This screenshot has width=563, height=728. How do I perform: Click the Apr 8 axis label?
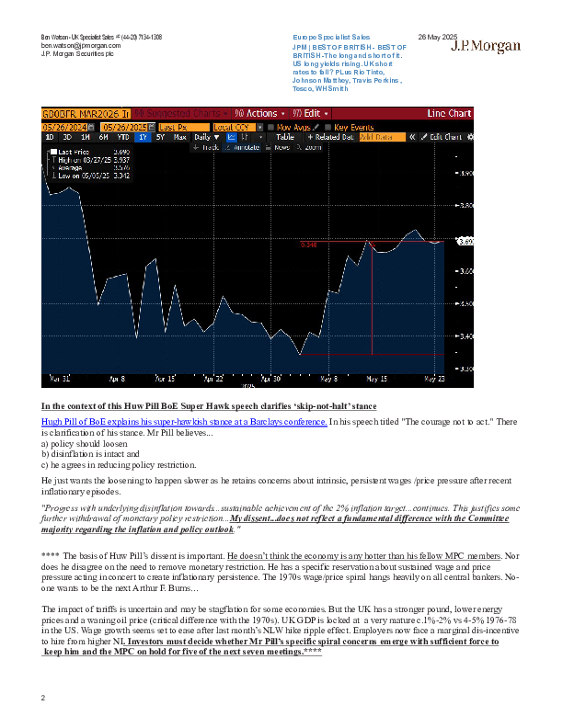coord(117,379)
